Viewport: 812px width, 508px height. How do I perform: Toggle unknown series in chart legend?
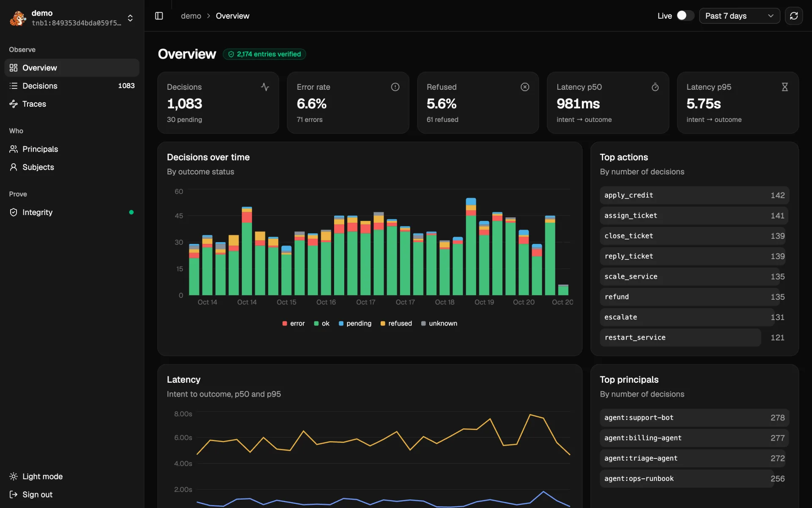coord(439,323)
